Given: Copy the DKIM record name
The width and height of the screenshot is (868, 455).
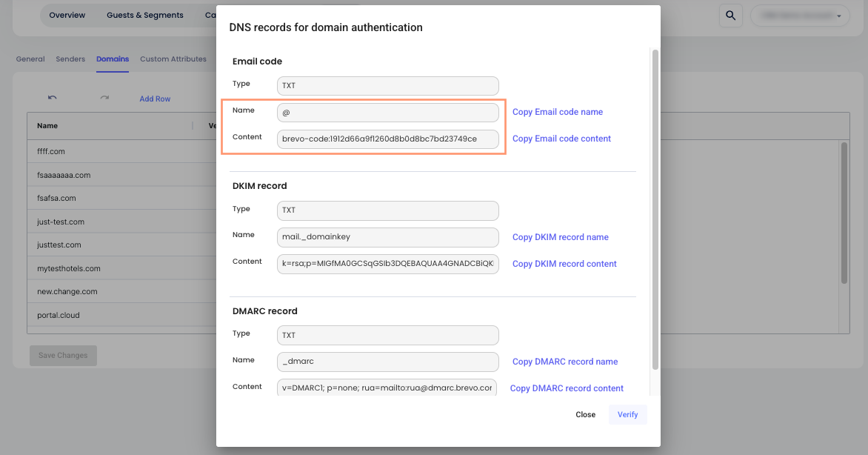Looking at the screenshot, I should tap(561, 237).
